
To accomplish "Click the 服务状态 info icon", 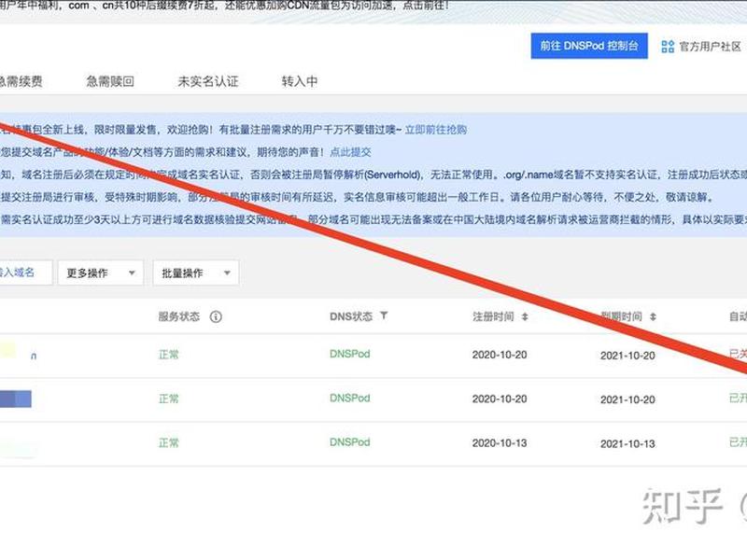I will pyautogui.click(x=216, y=316).
